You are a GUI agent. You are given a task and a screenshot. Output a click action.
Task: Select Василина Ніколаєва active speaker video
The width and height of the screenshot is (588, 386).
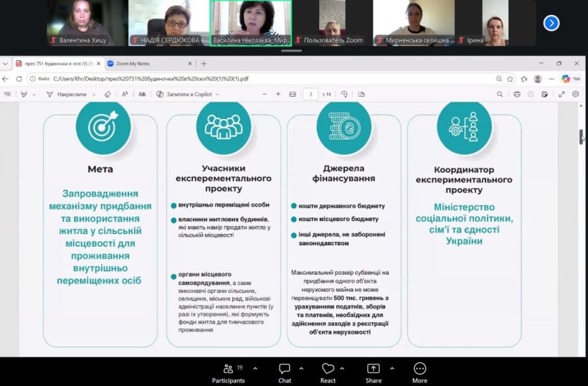click(x=251, y=23)
